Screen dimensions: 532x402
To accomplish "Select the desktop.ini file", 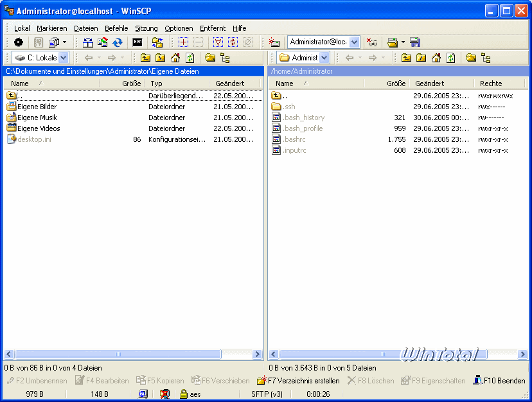I will [x=29, y=139].
